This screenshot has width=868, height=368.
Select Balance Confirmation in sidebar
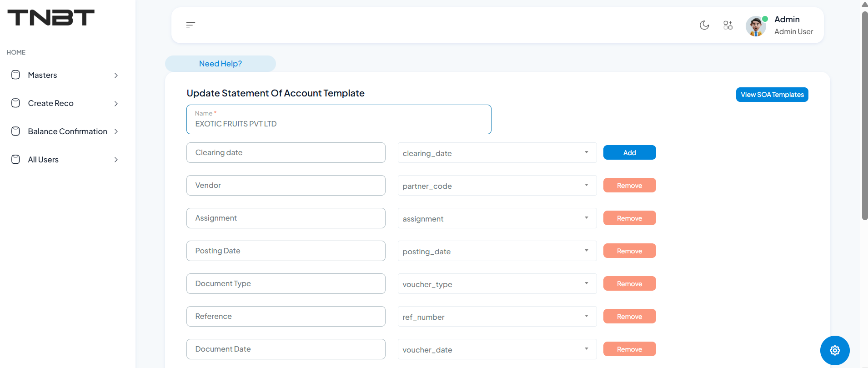67,131
